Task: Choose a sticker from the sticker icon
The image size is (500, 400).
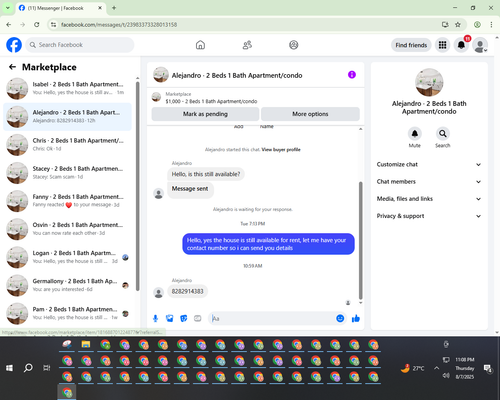Action: point(184,319)
